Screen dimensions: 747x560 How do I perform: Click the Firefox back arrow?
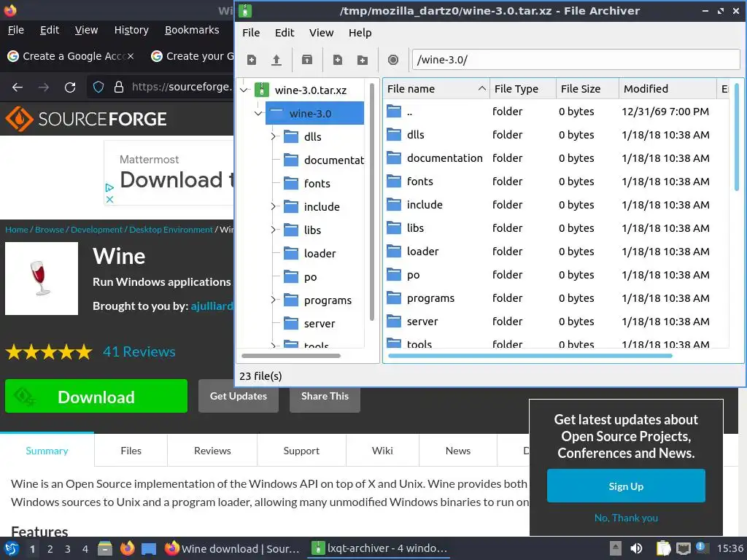[18, 87]
